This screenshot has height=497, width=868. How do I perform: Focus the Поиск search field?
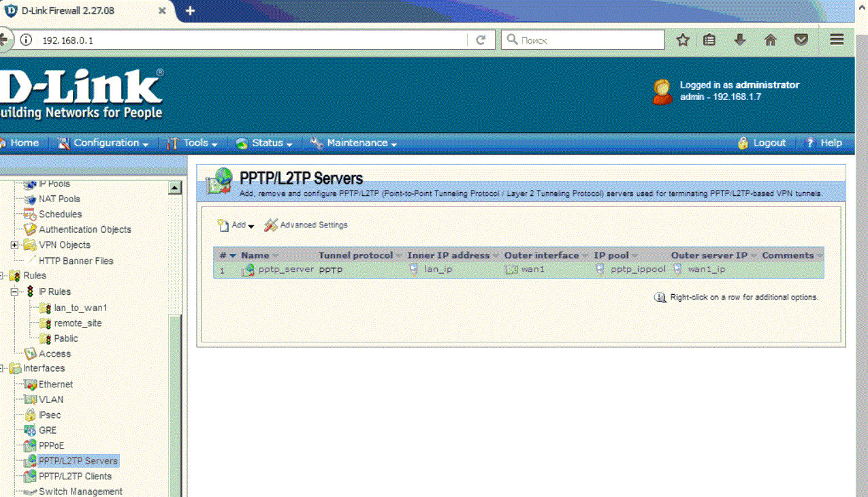tap(583, 40)
